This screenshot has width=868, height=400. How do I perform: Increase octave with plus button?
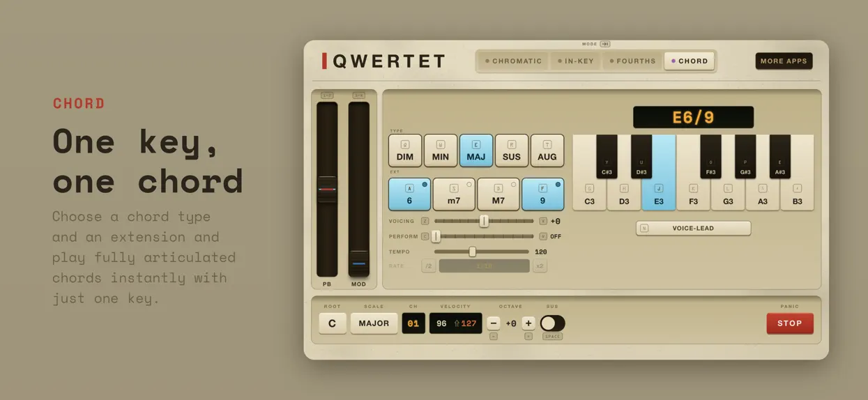(528, 323)
